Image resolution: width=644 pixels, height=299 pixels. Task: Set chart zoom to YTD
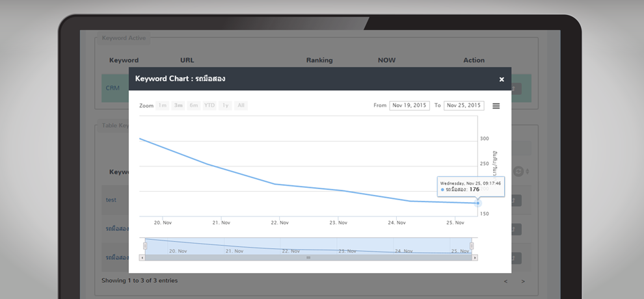(209, 105)
